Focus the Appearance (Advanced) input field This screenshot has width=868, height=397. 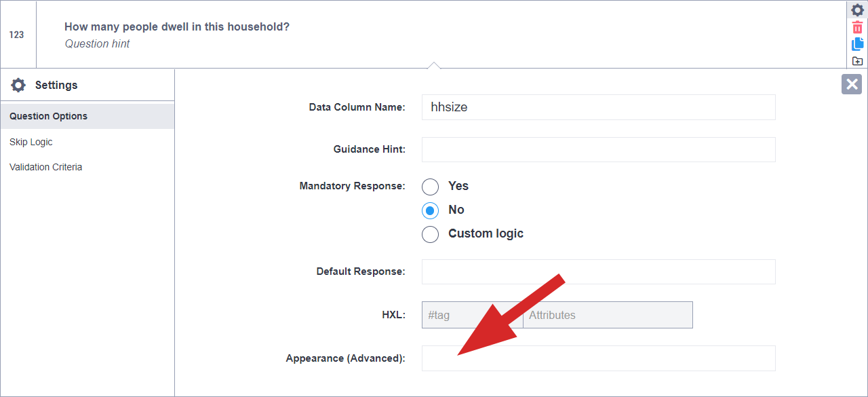[598, 358]
